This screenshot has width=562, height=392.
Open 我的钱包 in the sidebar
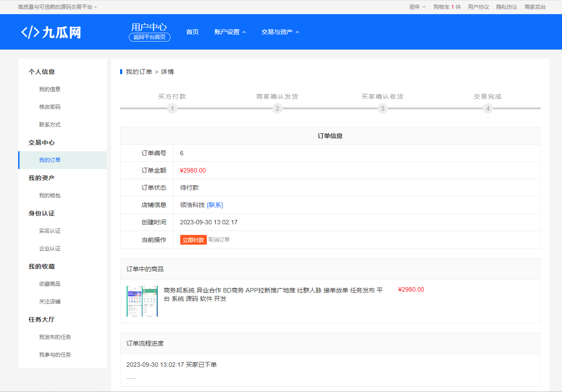click(50, 196)
